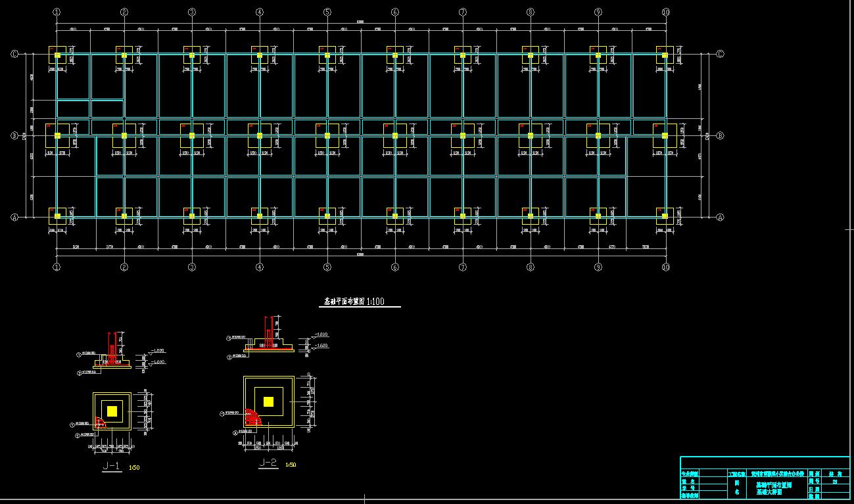Viewport: 854px width, 504px height.
Task: Select the yellow column at axis 10 and A
Action: click(665, 216)
